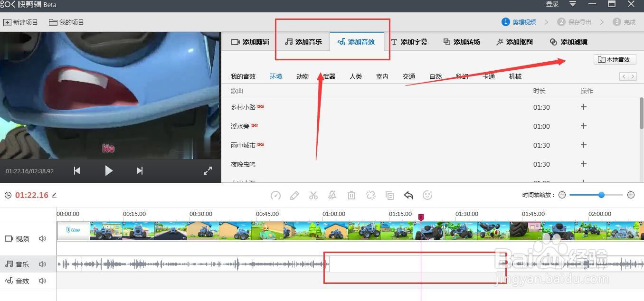The image size is (644, 301).
Task: Select 交通 traffic category
Action: click(x=409, y=76)
